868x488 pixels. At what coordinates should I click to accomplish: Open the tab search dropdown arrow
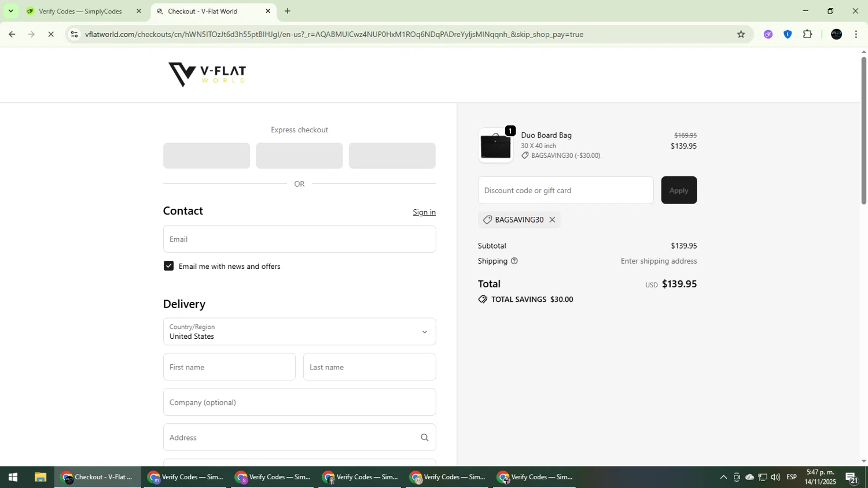(x=10, y=11)
